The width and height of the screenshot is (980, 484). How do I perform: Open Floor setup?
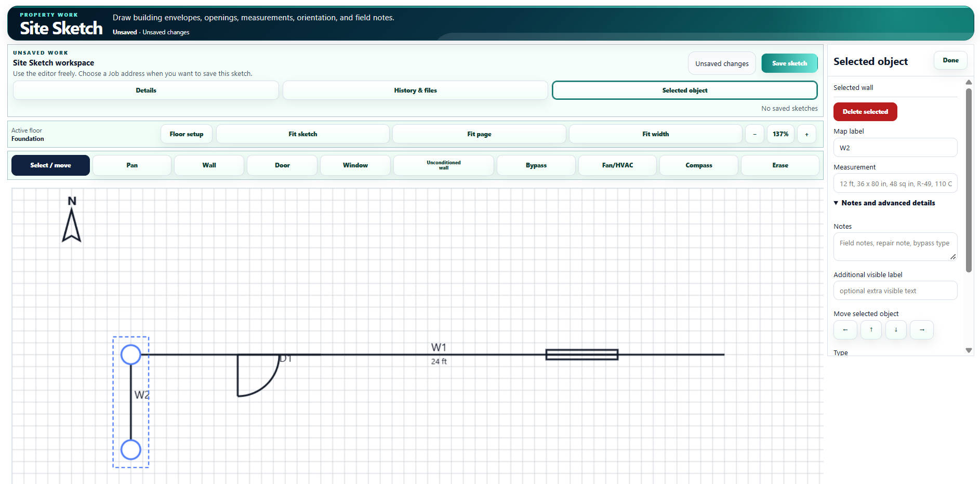[187, 134]
